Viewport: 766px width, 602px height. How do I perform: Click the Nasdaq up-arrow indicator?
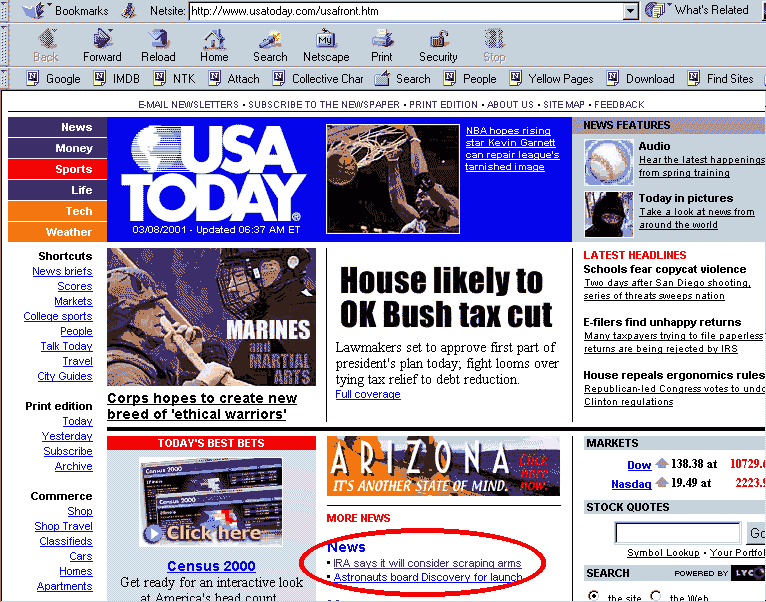[661, 482]
